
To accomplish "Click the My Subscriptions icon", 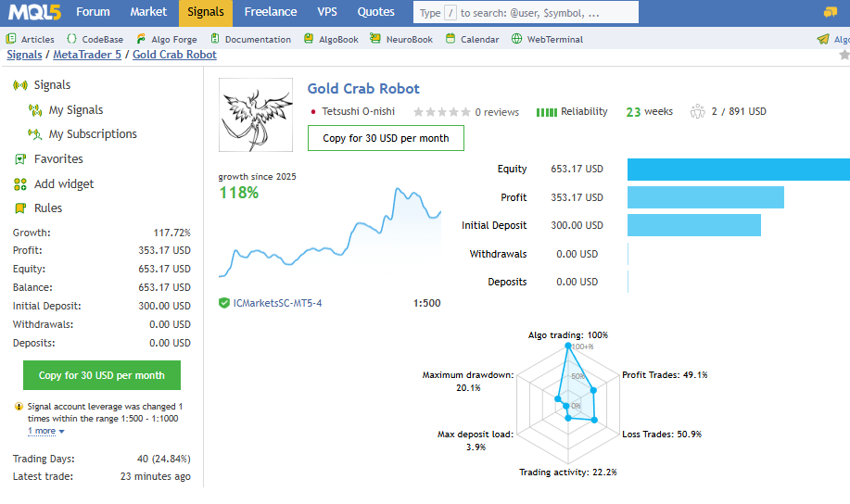I will (35, 134).
